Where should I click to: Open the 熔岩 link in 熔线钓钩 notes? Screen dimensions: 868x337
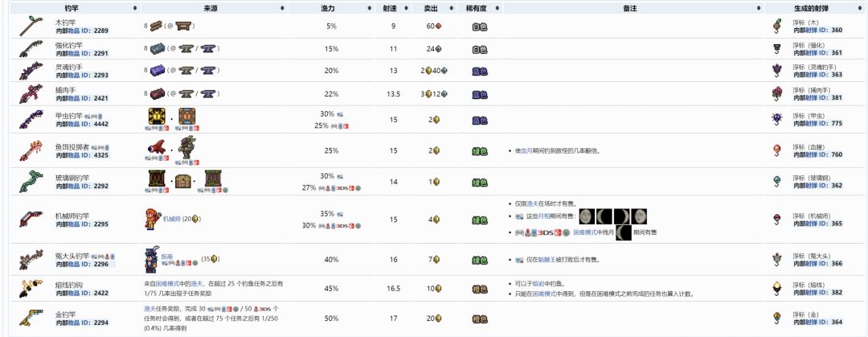tap(539, 284)
